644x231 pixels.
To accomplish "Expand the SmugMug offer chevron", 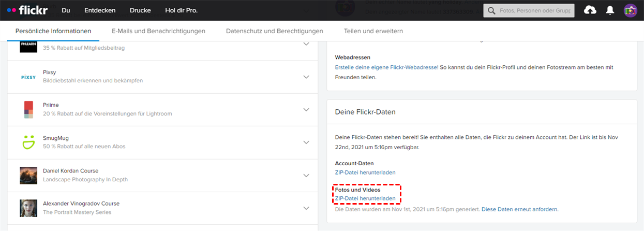I will [306, 142].
